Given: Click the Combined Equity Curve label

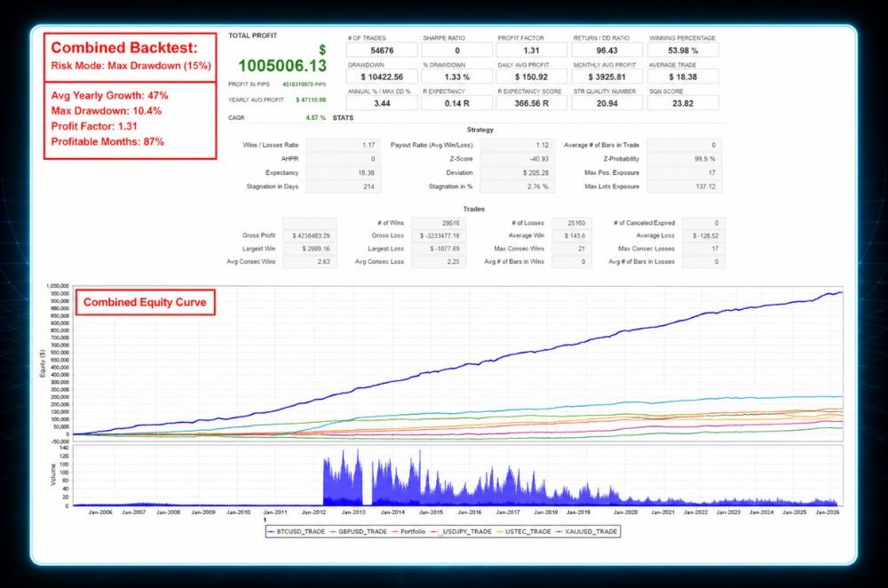Looking at the screenshot, I should coord(145,303).
